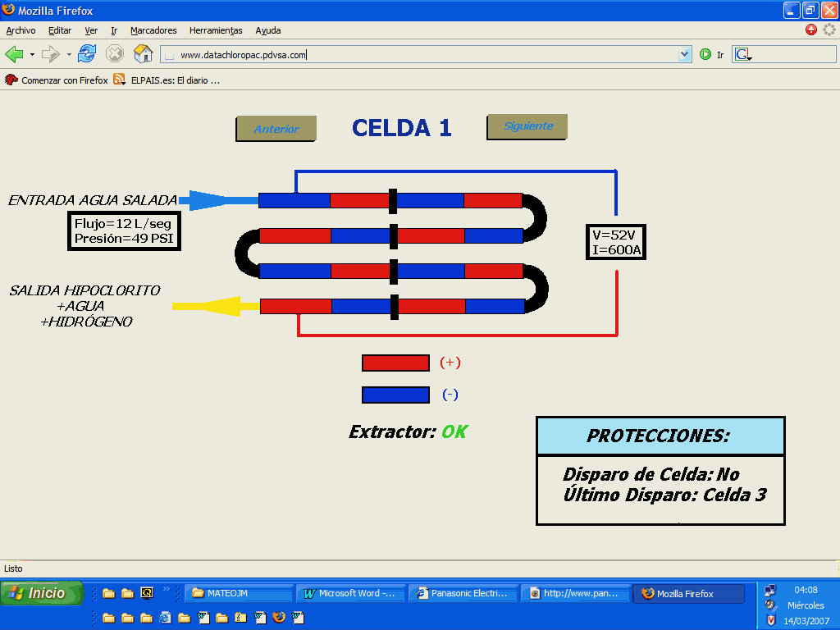Expand the hidden Quick Launch items chevron
Viewport: 840px width, 630px height.
pos(166,589)
